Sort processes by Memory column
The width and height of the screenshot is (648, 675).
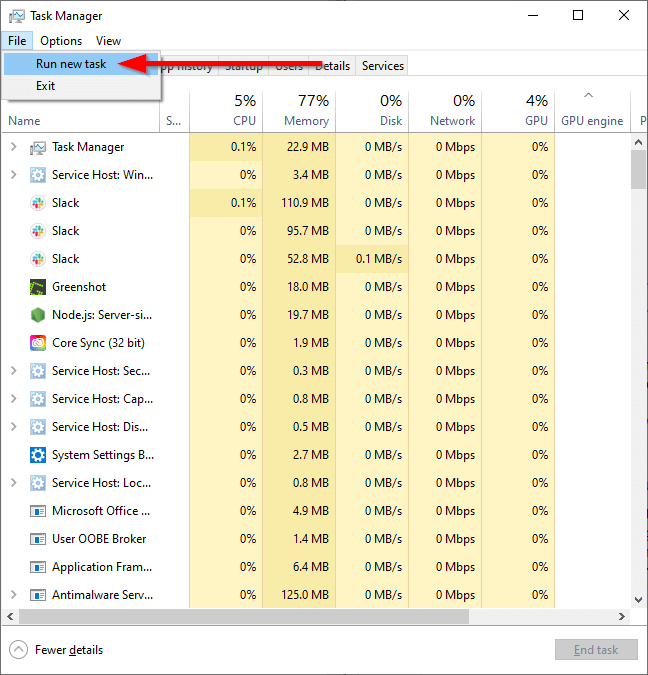tap(299, 111)
